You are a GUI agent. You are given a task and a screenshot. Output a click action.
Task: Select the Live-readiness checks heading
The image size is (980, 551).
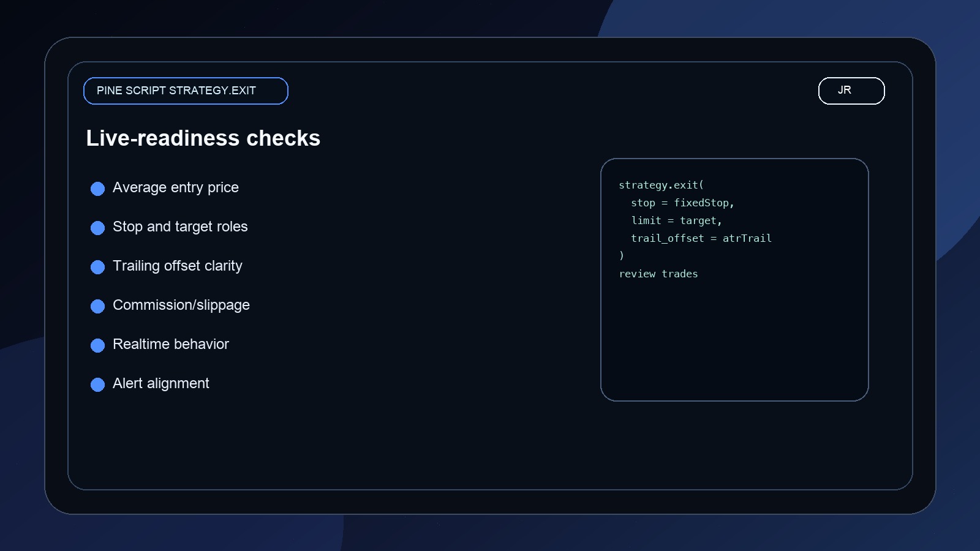pos(203,139)
